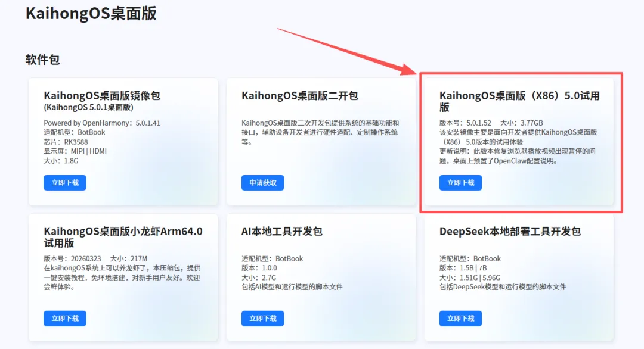This screenshot has width=644, height=349.
Task: Click the 更新说明 line in the X86 card
Action: coord(518,156)
